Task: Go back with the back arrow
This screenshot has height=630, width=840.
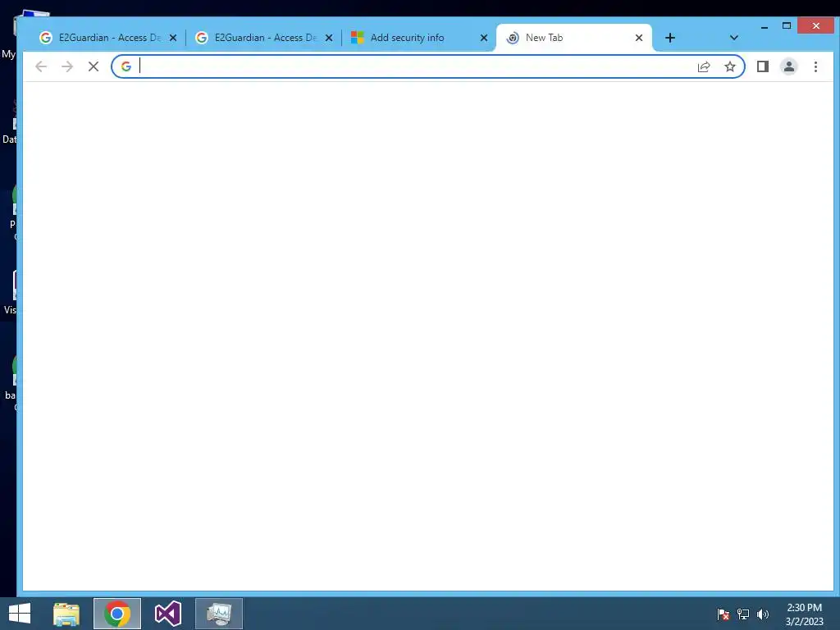Action: click(41, 66)
